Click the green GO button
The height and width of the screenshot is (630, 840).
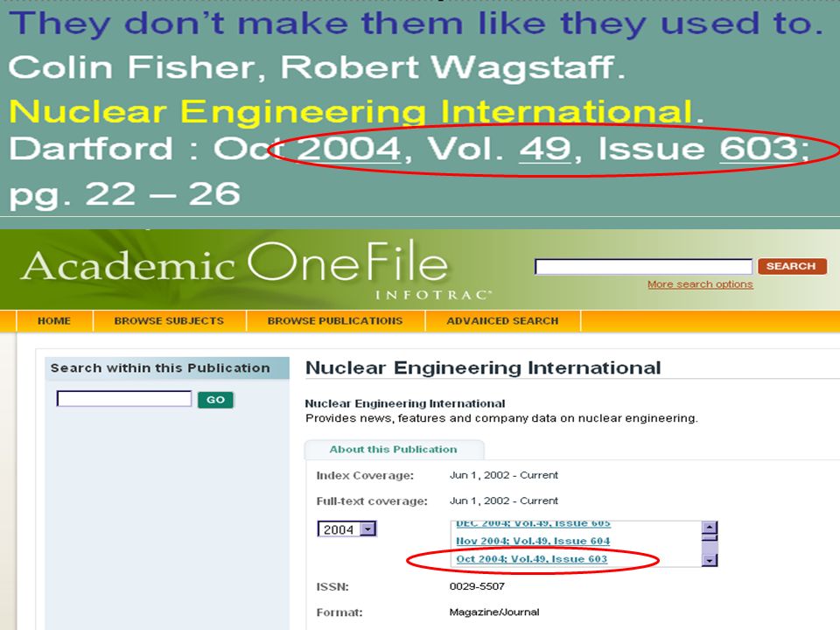pyautogui.click(x=215, y=400)
